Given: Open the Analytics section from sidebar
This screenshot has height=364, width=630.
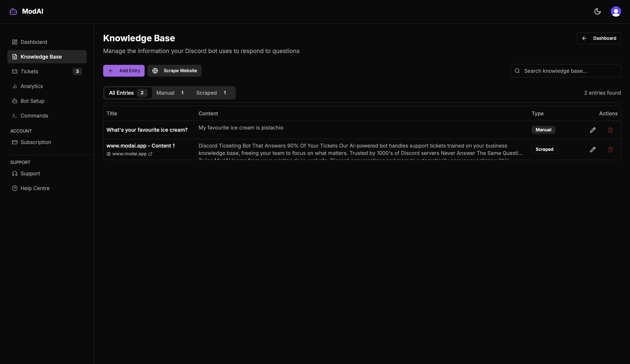Looking at the screenshot, I should point(31,86).
